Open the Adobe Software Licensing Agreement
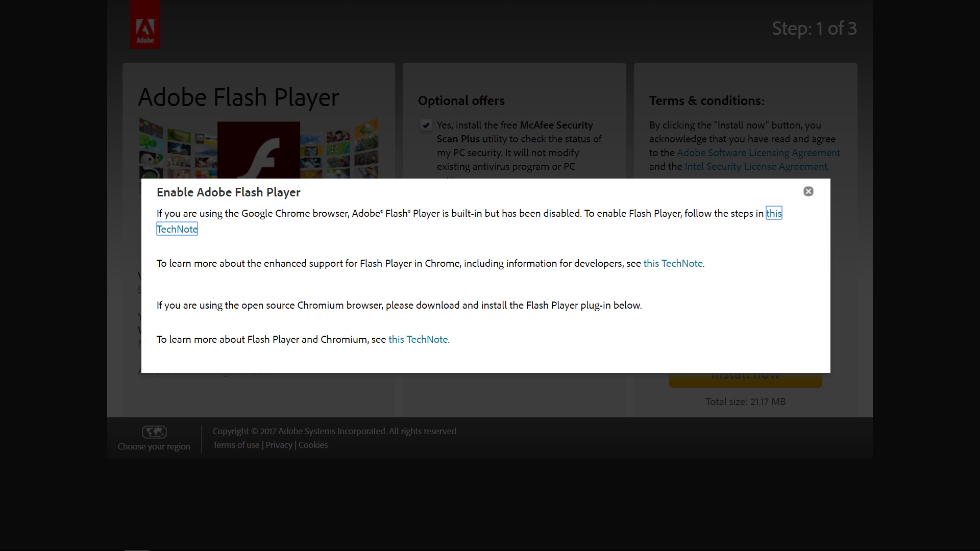Screen dimensions: 980x551 758,152
